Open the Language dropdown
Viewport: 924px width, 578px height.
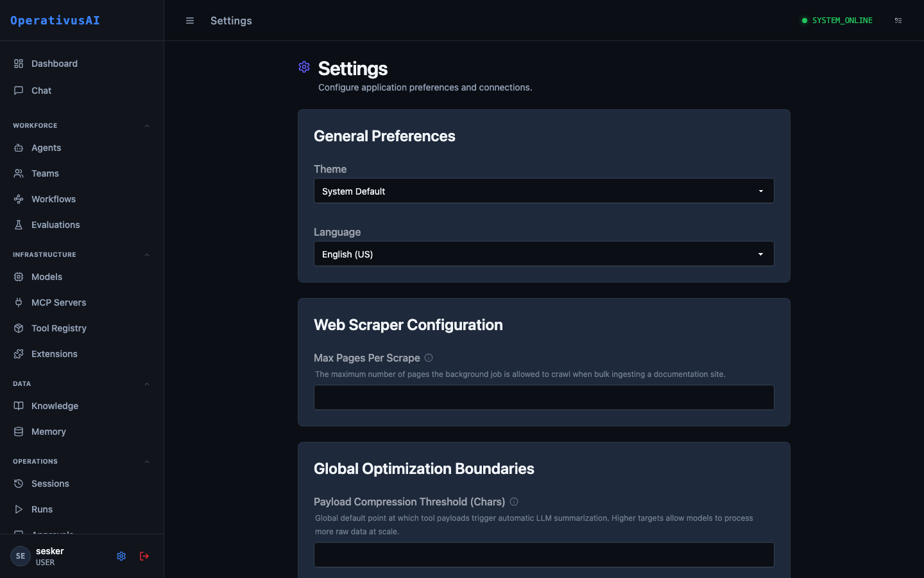(x=543, y=254)
